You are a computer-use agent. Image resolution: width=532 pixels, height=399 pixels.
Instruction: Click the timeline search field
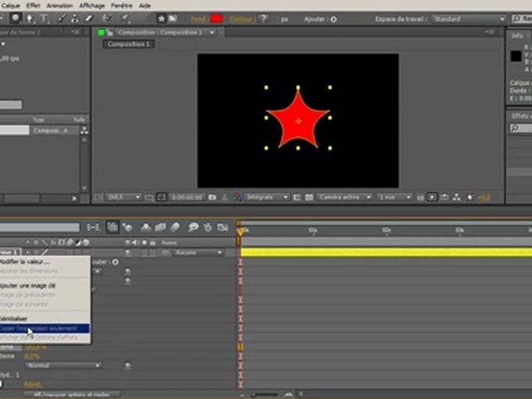pos(40,227)
